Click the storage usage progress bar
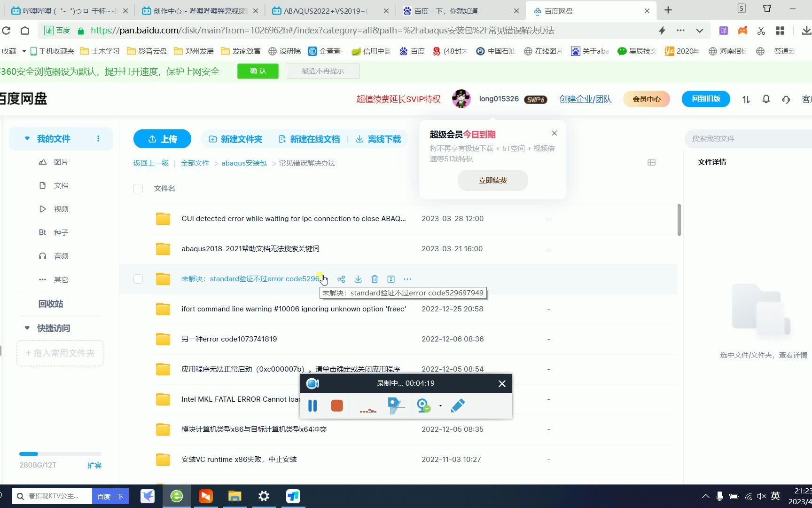Image resolution: width=812 pixels, height=508 pixels. (x=60, y=454)
